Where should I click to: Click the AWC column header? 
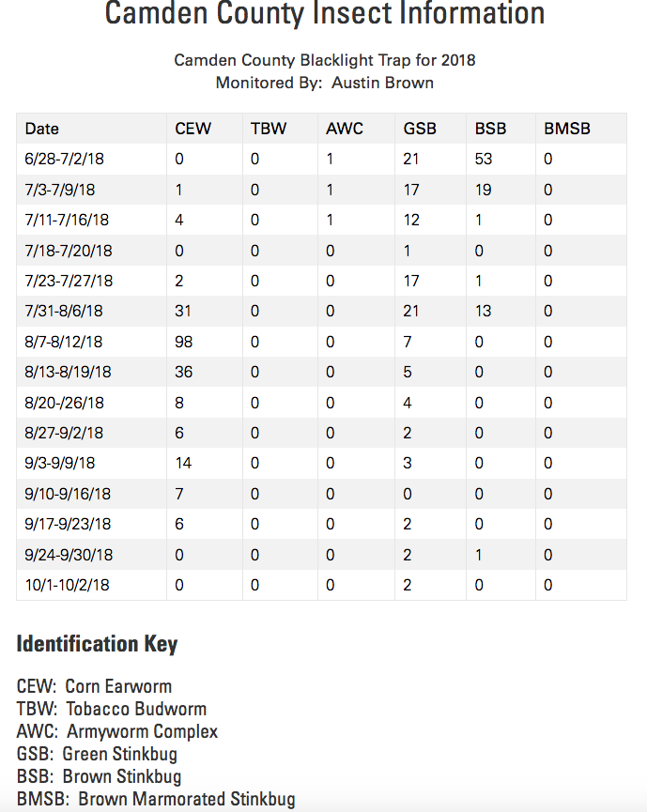[x=345, y=129]
